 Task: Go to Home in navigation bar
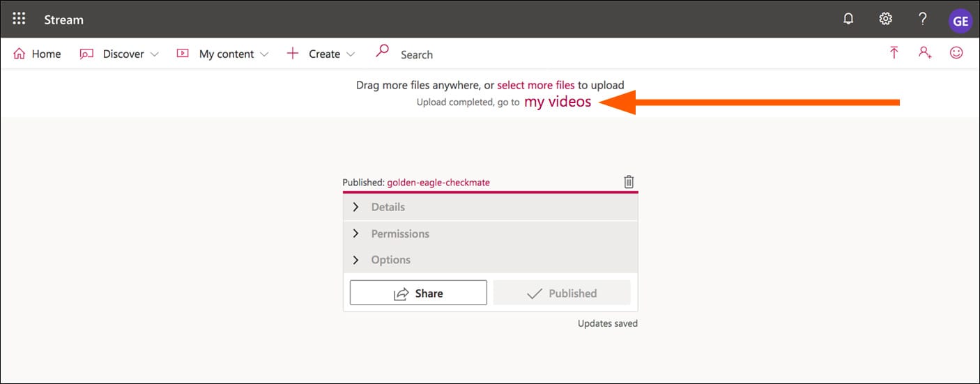click(38, 54)
